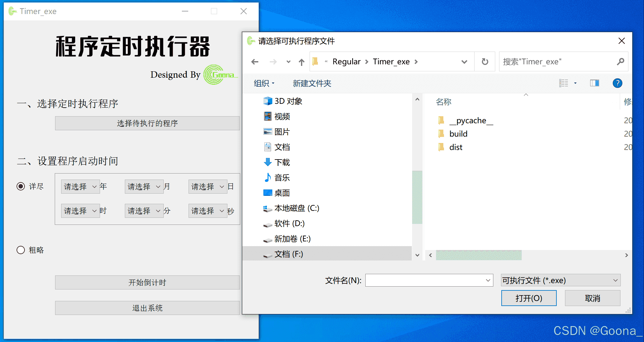
Task: Close the file selection dialog
Action: [x=621, y=41]
